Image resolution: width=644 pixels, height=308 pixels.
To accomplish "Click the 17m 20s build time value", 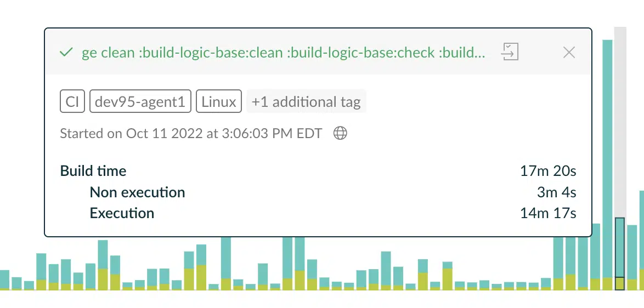I will 548,170.
